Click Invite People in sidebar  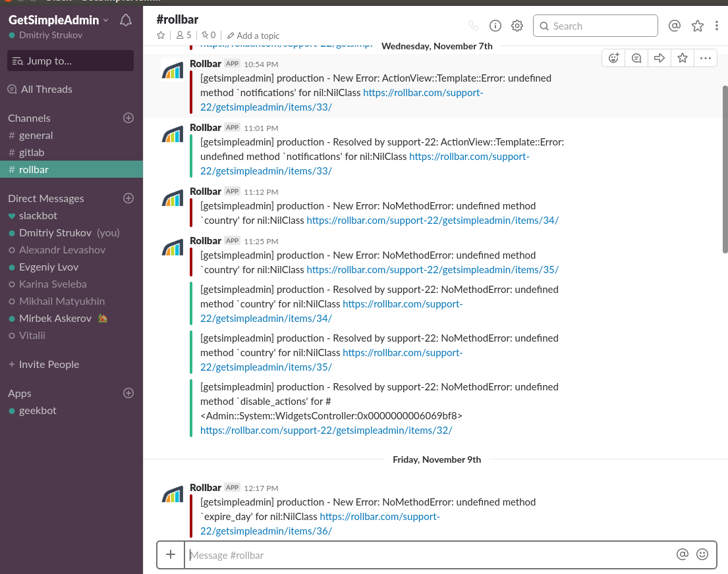point(49,364)
